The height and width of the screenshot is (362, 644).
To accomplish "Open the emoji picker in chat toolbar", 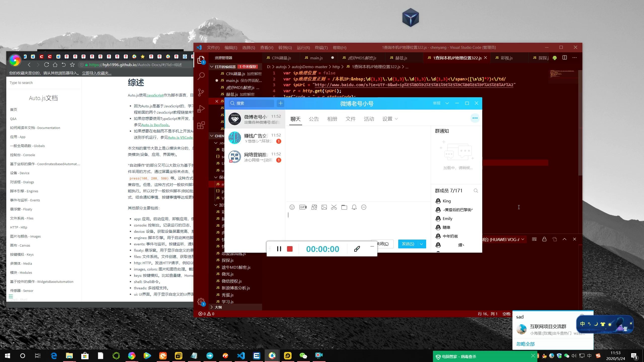I will (292, 207).
